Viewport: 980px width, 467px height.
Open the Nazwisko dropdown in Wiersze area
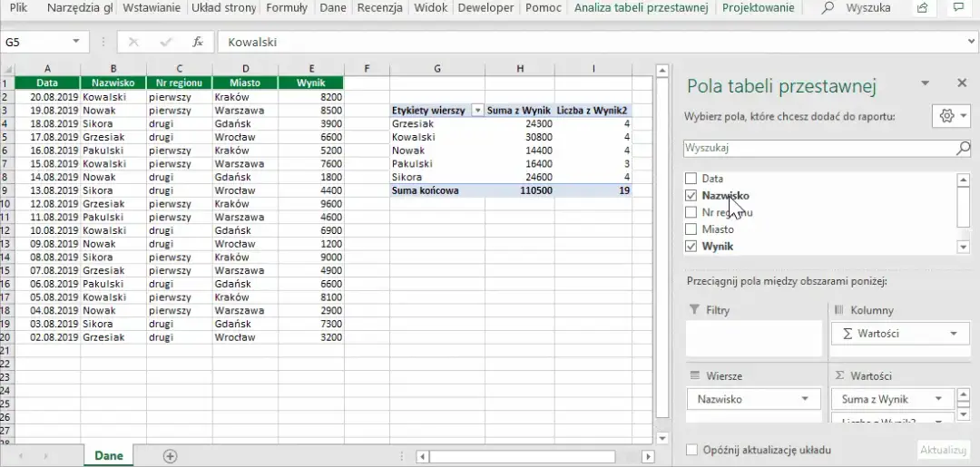[805, 399]
